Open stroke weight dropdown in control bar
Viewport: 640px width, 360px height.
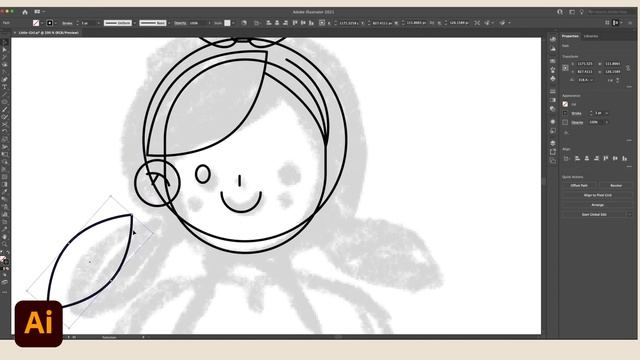[98, 23]
